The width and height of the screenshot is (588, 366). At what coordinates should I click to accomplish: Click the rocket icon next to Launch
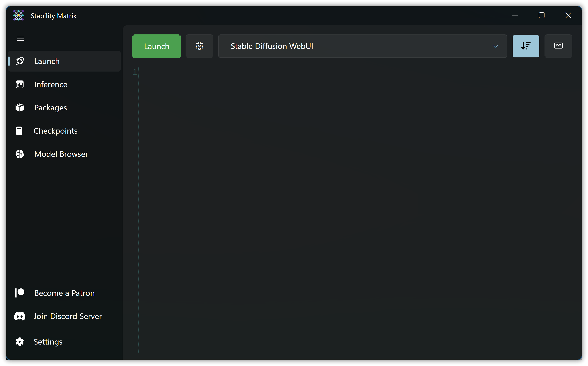20,61
